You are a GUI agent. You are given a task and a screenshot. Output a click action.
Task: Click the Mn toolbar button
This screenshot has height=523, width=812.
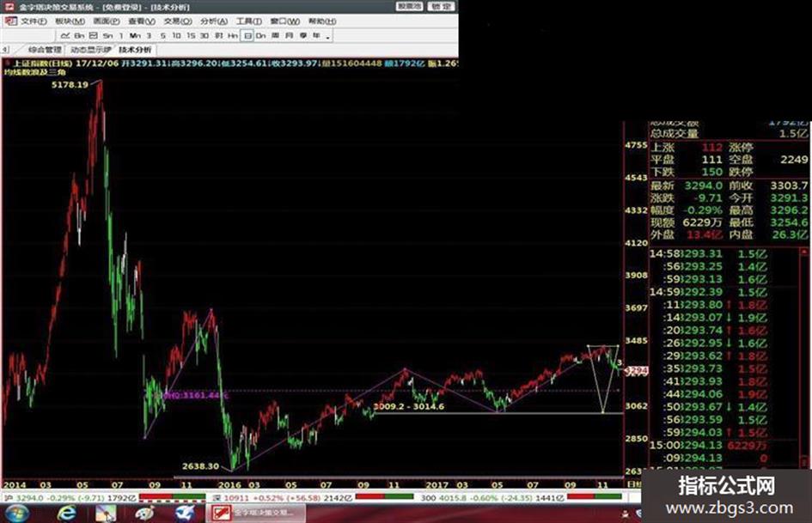[135, 36]
